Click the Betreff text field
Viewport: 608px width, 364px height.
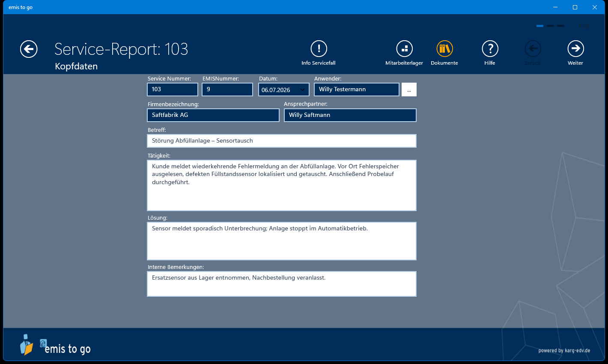point(282,141)
